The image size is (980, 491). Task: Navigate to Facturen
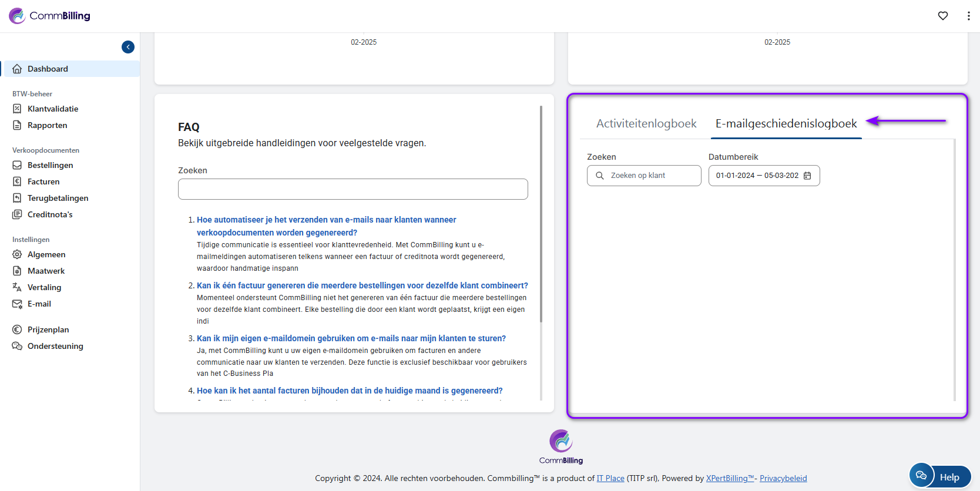tap(43, 181)
